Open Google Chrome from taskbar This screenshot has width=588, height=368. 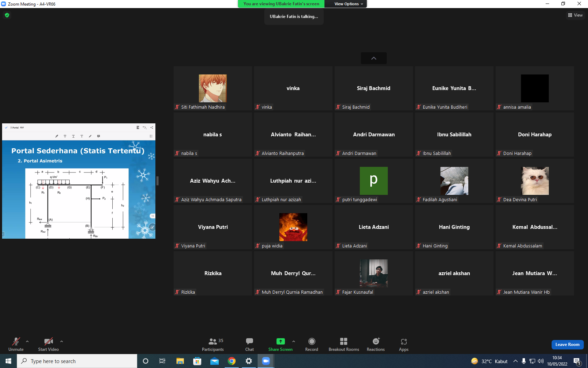click(x=232, y=361)
